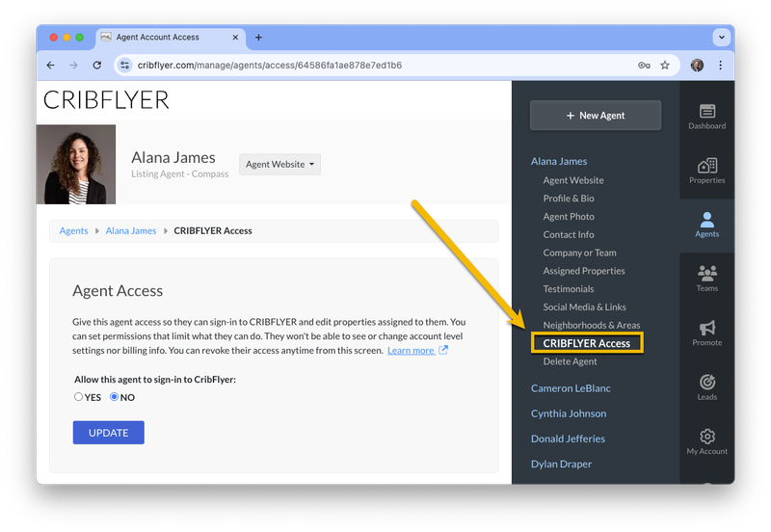771x532 pixels.
Task: Expand the Agent Website dropdown
Action: tap(279, 164)
